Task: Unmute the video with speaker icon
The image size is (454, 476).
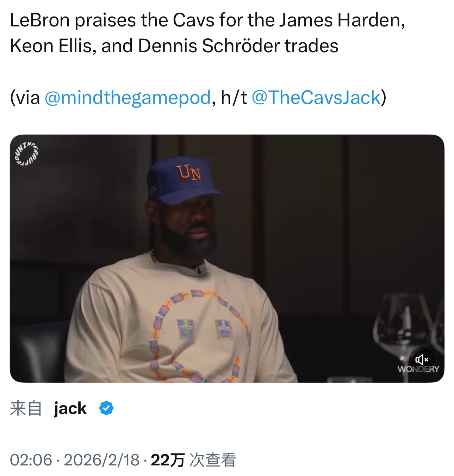Action: tap(421, 359)
